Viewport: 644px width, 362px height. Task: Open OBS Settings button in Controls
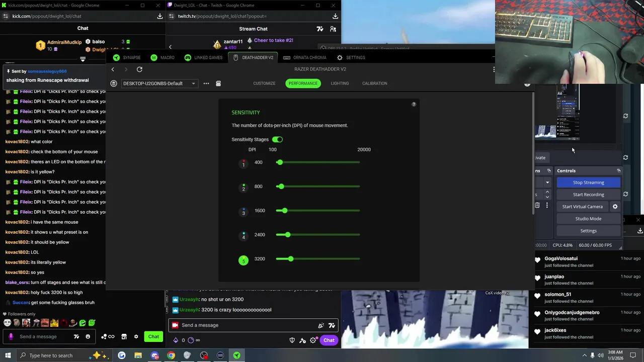pyautogui.click(x=588, y=231)
